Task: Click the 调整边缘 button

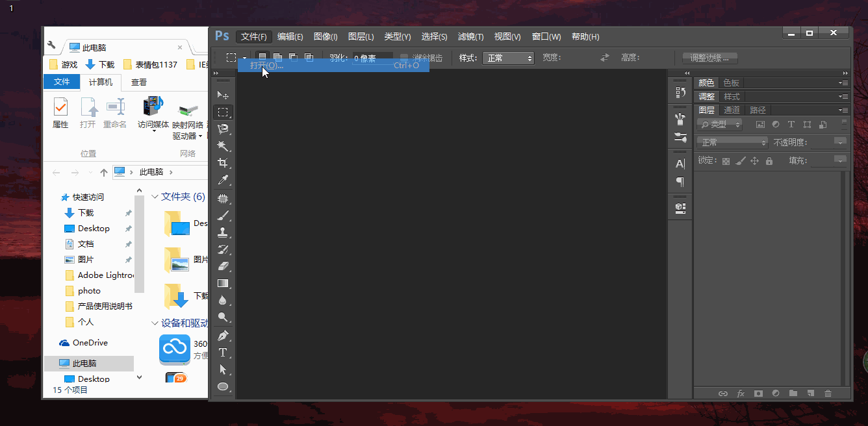Action: [709, 58]
